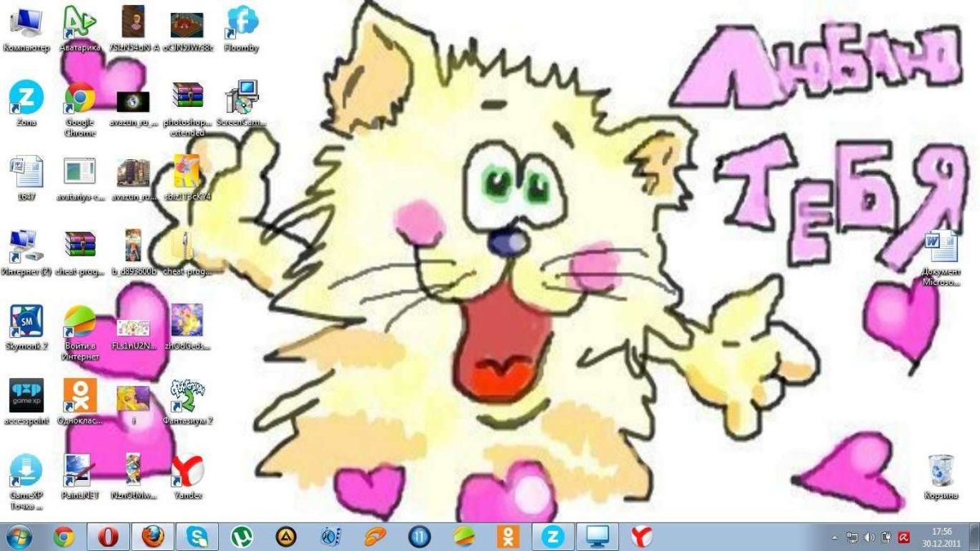Open the Корзина recycle bin
Viewport: 980px width, 551px height.
coord(941,471)
